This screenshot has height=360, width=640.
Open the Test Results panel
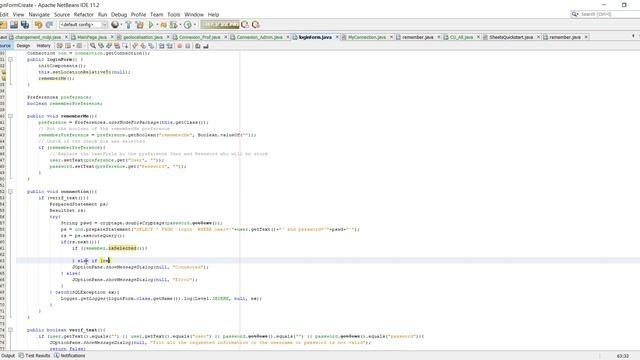(x=35, y=356)
